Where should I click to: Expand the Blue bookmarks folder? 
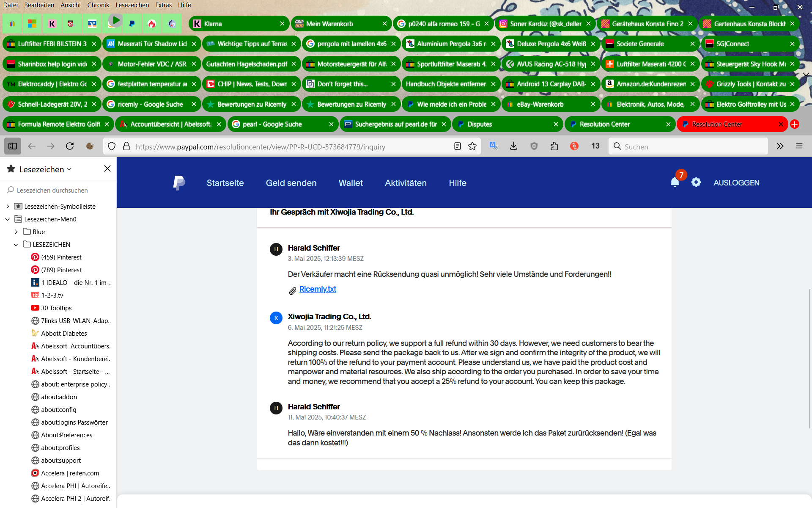[16, 232]
